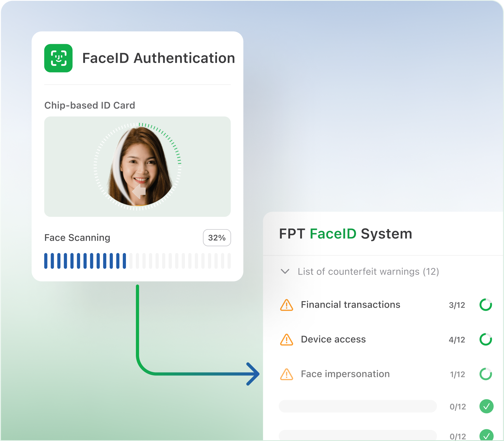The height and width of the screenshot is (441, 504).
Task: Select the Face impersonation row label
Action: coord(345,374)
